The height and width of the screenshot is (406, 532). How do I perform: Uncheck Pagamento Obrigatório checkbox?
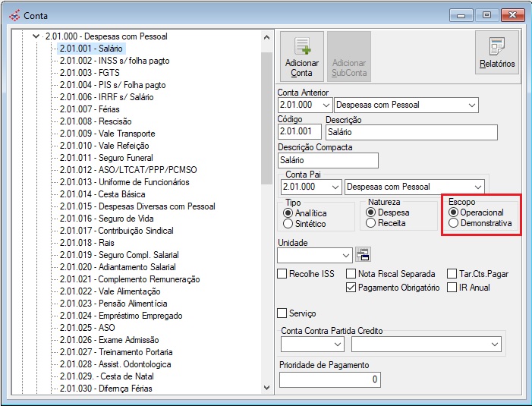point(351,288)
